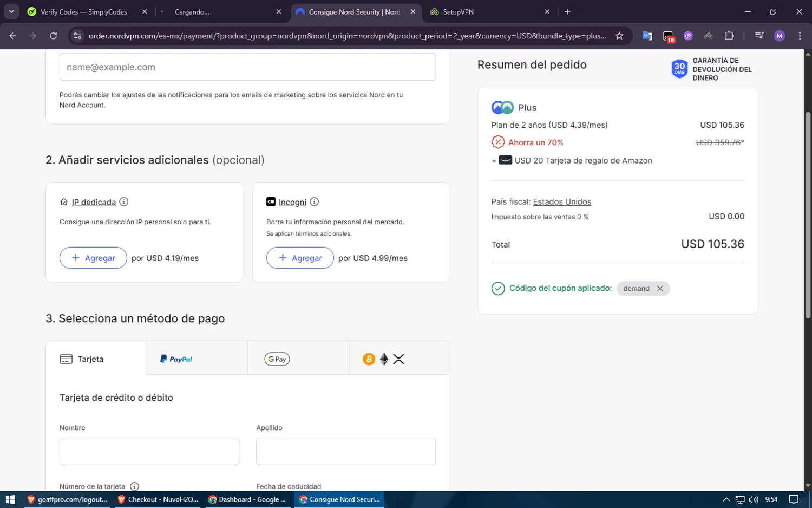Click the 30 días guarantee badge
Viewport: 812px width, 508px height.
(679, 69)
